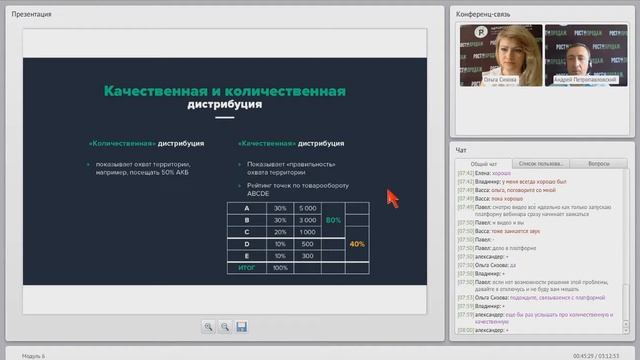The width and height of the screenshot is (640, 360).
Task: Select Андрей Петропавловский video thumbnail
Action: 586,56
